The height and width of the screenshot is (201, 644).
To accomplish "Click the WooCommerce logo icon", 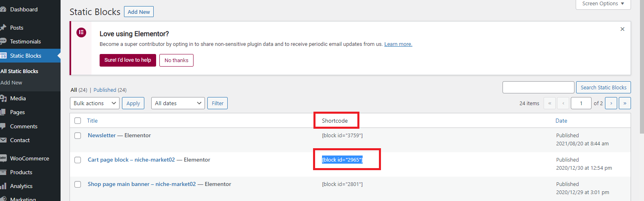I will [x=3, y=158].
